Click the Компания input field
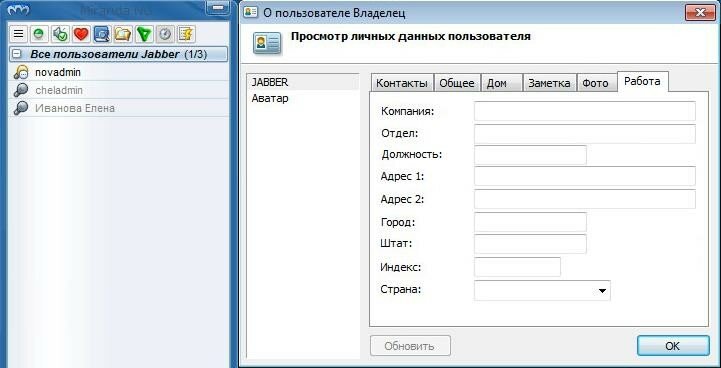 coord(585,111)
